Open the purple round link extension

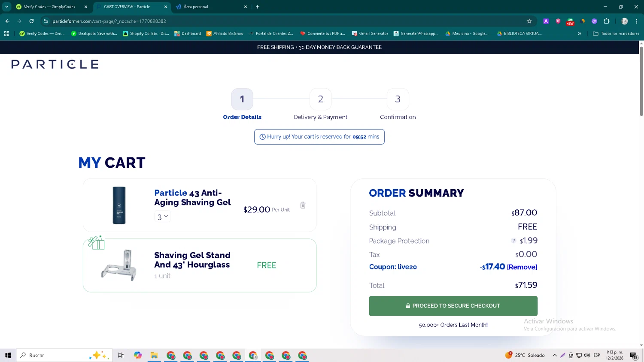[594, 21]
